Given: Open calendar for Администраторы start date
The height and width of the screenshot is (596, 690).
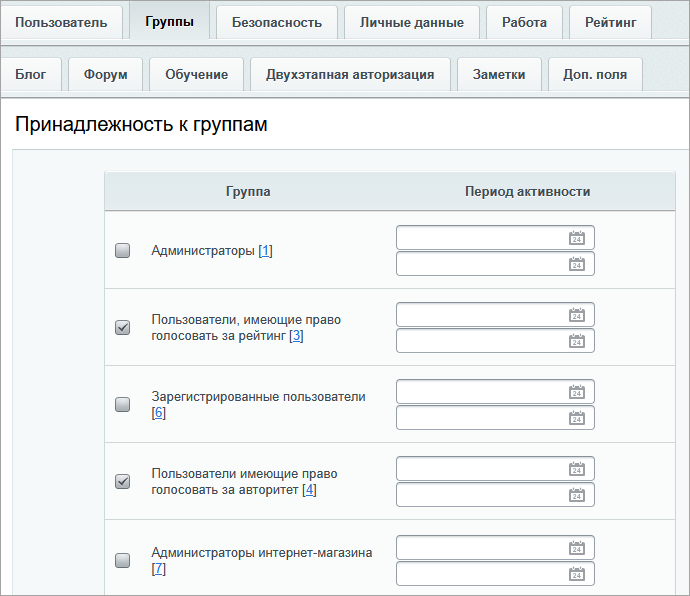Looking at the screenshot, I should [x=576, y=238].
